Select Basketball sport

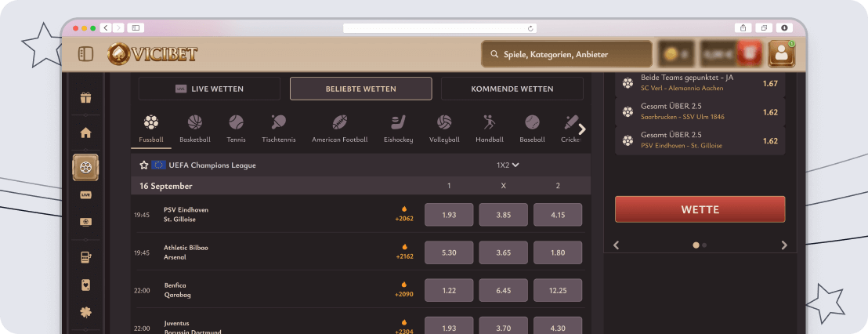(x=195, y=129)
